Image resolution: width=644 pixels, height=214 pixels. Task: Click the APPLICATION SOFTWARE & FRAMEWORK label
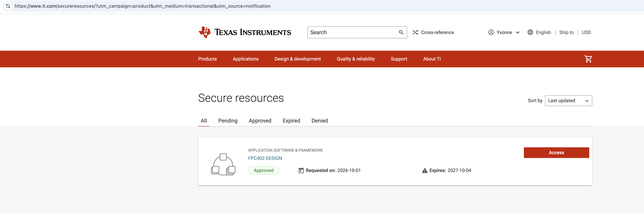pyautogui.click(x=285, y=150)
